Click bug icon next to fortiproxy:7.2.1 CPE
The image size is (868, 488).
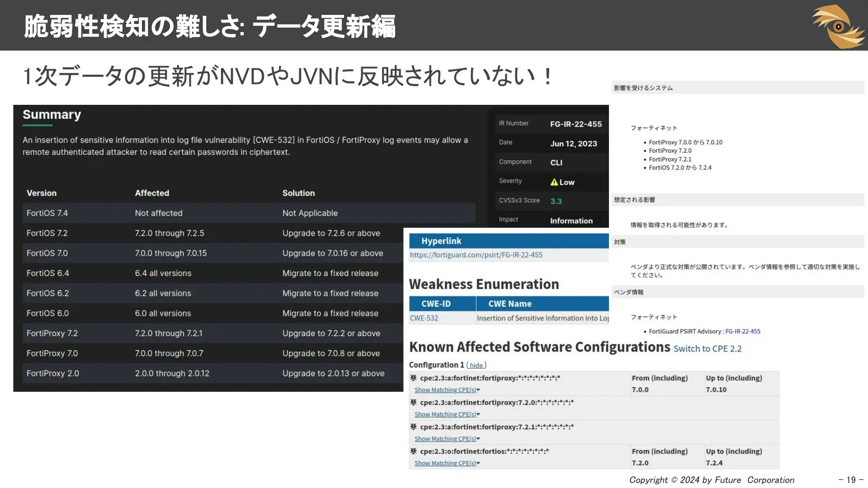[x=413, y=427]
